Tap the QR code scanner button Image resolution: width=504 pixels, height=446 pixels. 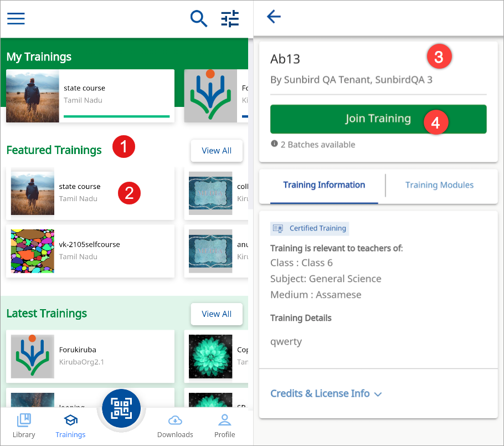121,408
